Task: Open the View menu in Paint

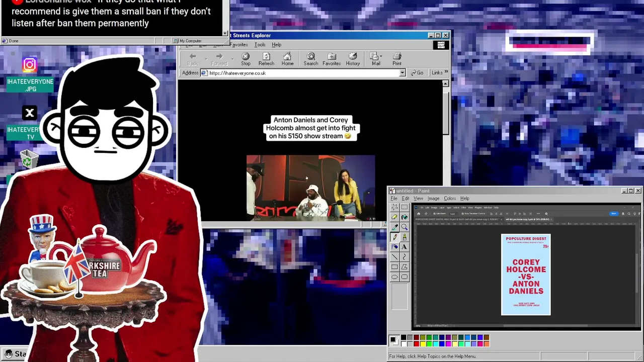Action: (418, 199)
